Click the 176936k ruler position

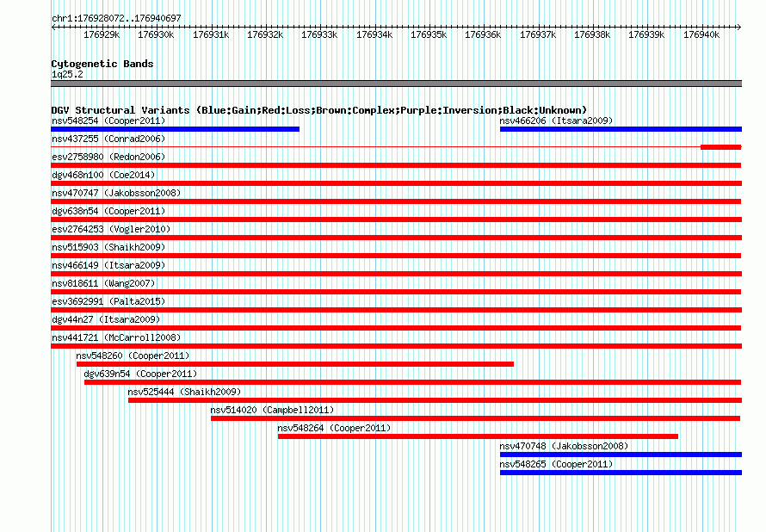click(x=483, y=34)
